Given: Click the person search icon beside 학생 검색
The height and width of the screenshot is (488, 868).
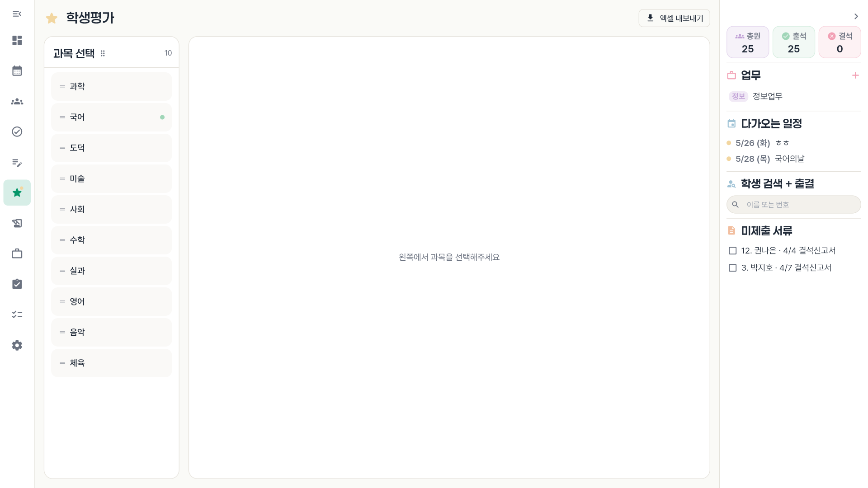Looking at the screenshot, I should pos(731,184).
